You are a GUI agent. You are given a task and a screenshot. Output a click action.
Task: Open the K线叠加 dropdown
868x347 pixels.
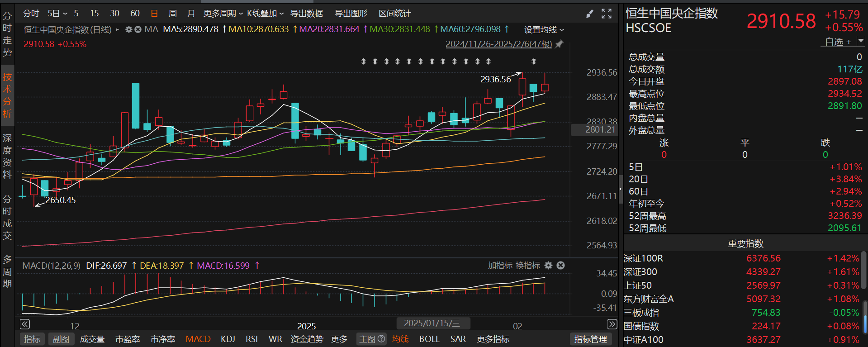point(266,14)
